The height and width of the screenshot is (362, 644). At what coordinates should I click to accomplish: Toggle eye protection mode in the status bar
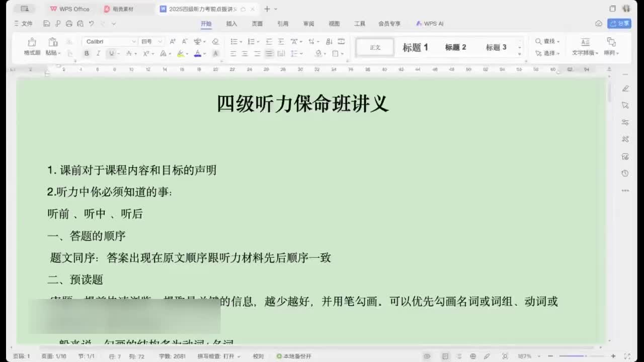point(427,356)
